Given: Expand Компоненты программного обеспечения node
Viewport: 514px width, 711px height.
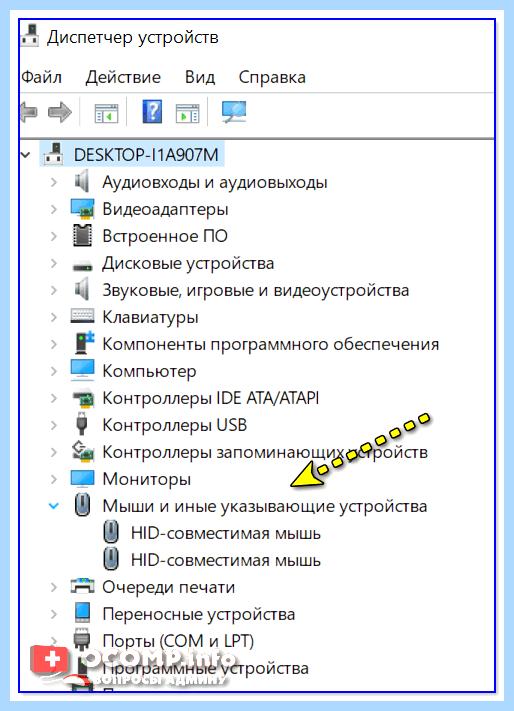Looking at the screenshot, I should (53, 344).
